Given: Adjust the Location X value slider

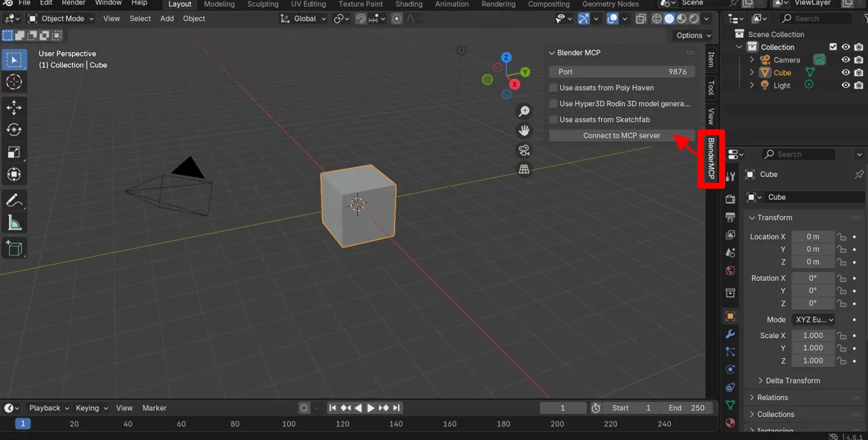Looking at the screenshot, I should 812,236.
